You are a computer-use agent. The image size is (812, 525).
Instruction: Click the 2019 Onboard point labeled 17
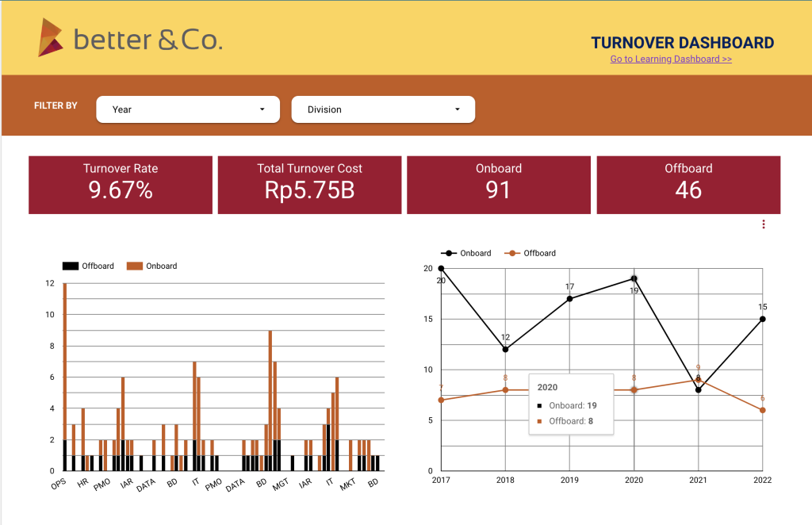[x=569, y=299]
